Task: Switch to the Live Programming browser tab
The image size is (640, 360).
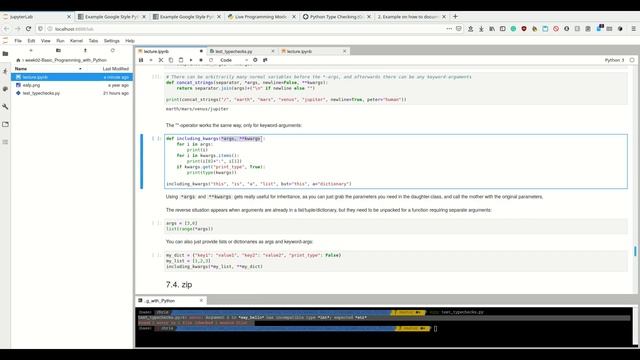Action: click(x=262, y=17)
